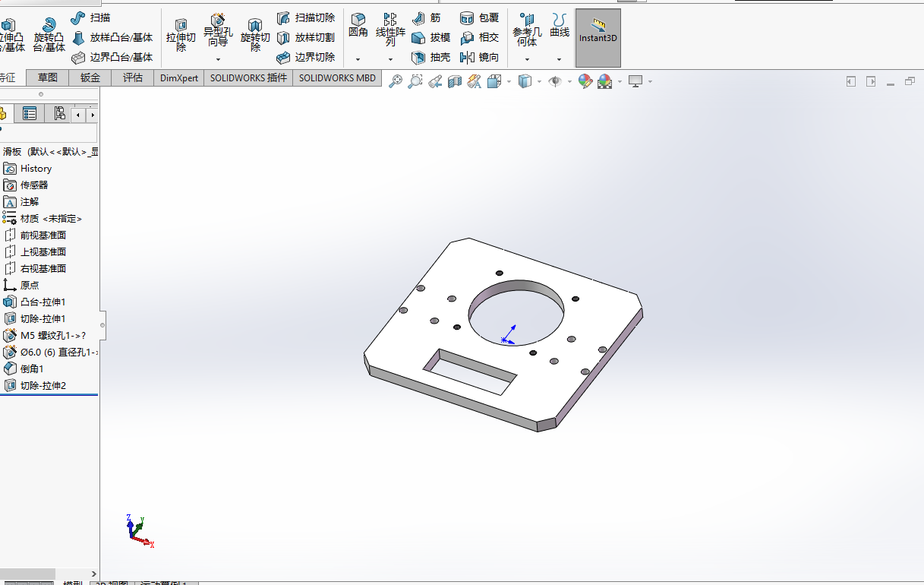Image resolution: width=924 pixels, height=585 pixels.
Task: Select 传感器 in feature tree
Action: point(26,185)
